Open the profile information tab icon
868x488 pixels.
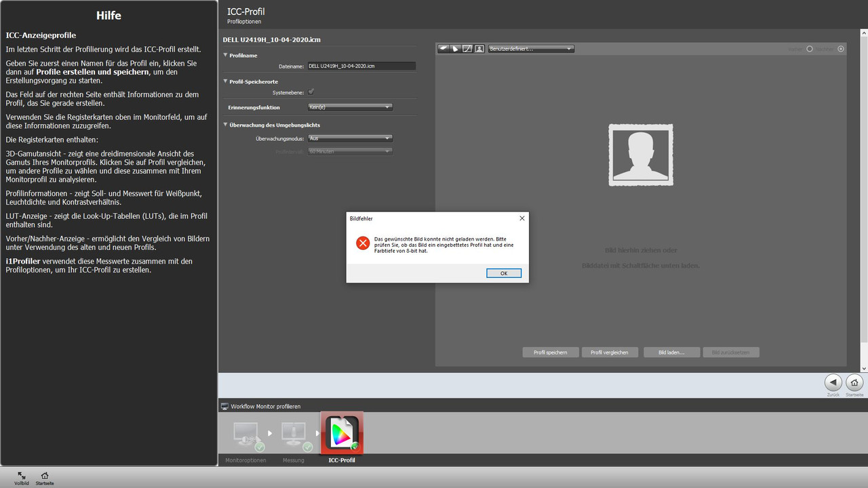pos(456,49)
